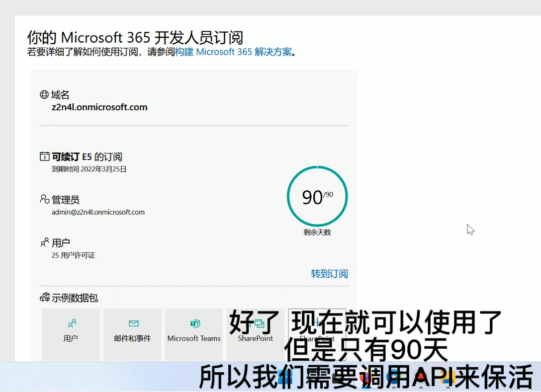Open the Microsoft Teams sample data card
541x392 pixels.
[194, 334]
